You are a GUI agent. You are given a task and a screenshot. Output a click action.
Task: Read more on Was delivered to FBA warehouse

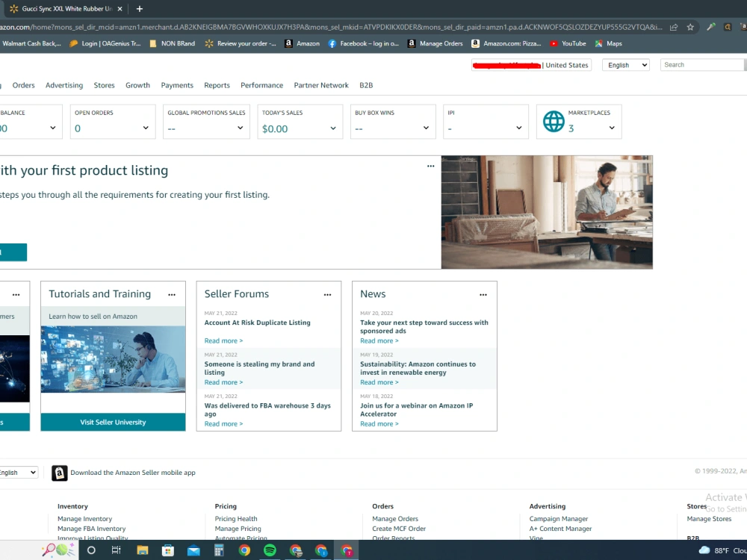click(x=223, y=423)
